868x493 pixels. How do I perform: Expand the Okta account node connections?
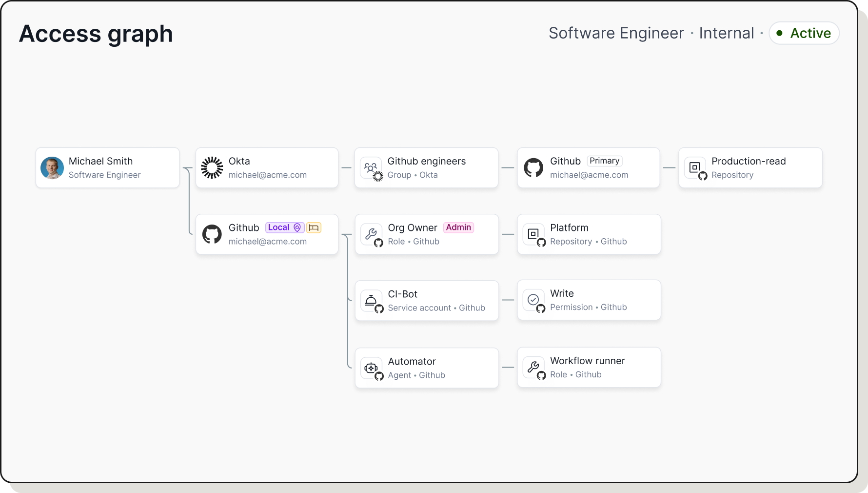point(267,167)
